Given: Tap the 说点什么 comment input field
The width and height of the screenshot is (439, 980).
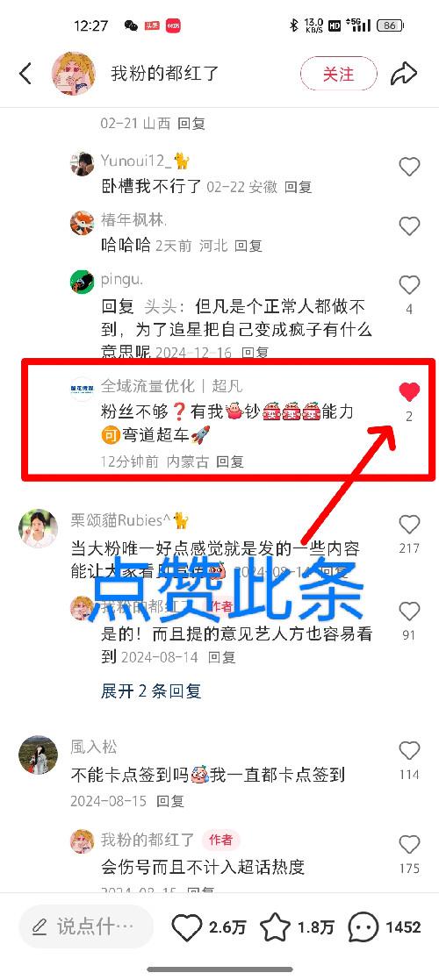Looking at the screenshot, I should pyautogui.click(x=86, y=926).
